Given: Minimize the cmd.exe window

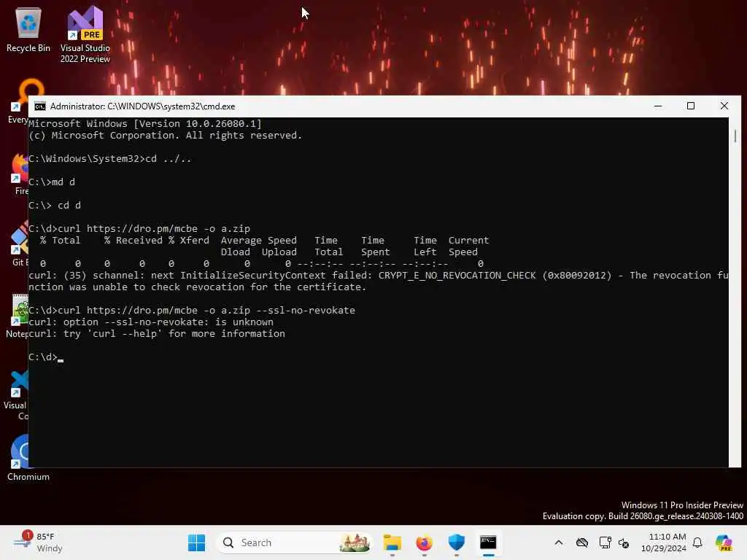Looking at the screenshot, I should (x=658, y=106).
